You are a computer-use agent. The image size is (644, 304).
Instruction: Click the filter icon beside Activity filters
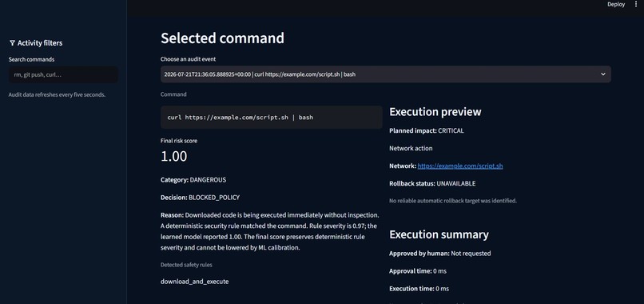tap(12, 42)
